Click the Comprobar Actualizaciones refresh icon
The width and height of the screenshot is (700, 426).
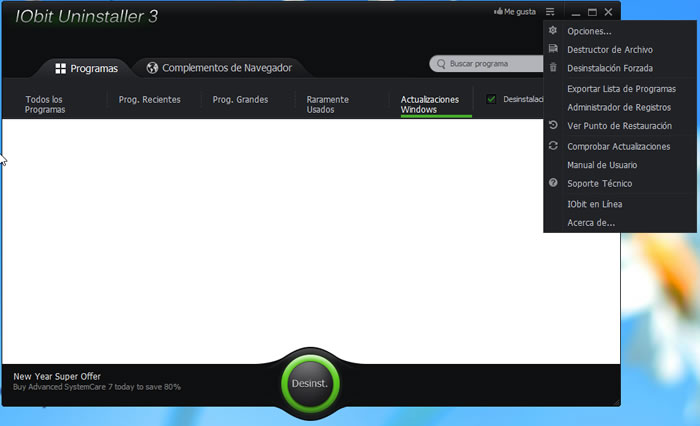pyautogui.click(x=553, y=146)
